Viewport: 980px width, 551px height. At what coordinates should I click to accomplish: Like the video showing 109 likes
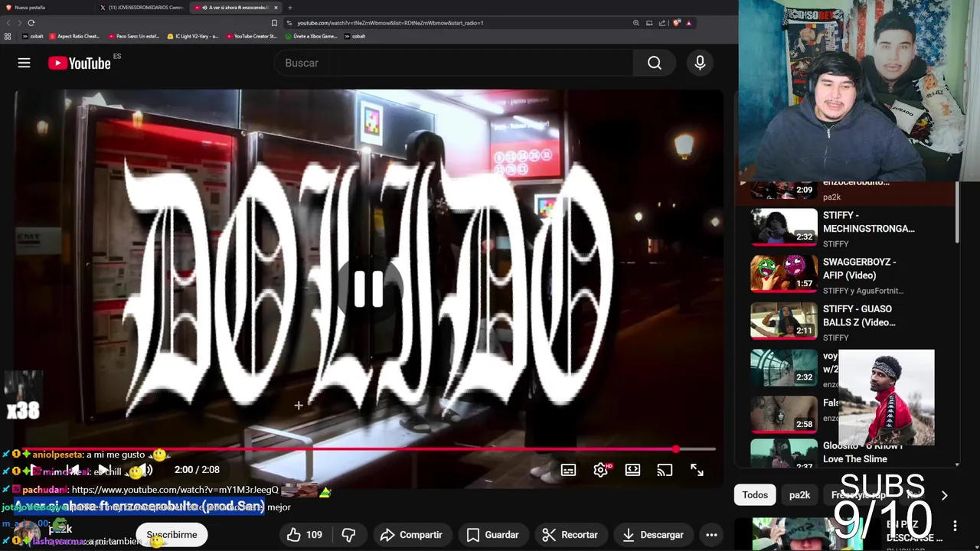point(305,535)
